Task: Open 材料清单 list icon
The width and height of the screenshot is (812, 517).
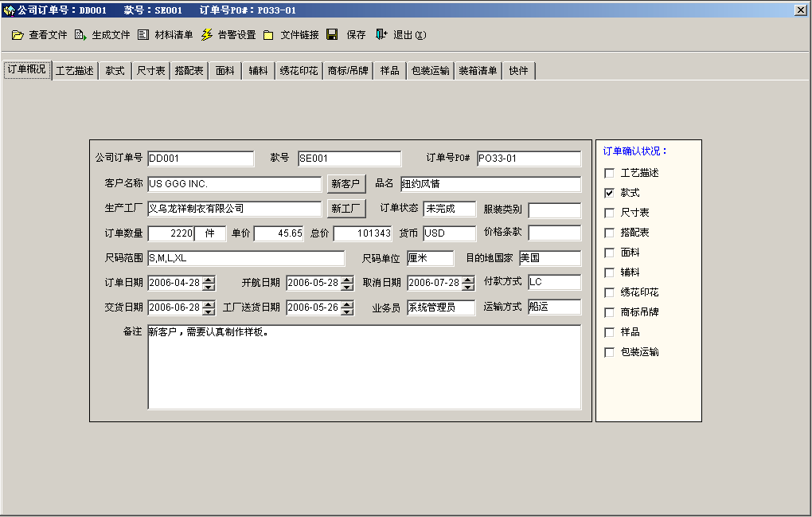Action: [x=143, y=35]
